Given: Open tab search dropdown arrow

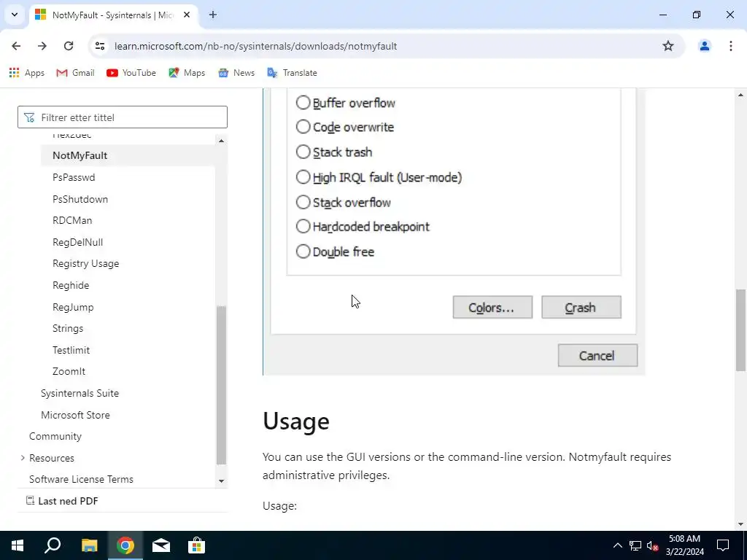Looking at the screenshot, I should point(15,15).
